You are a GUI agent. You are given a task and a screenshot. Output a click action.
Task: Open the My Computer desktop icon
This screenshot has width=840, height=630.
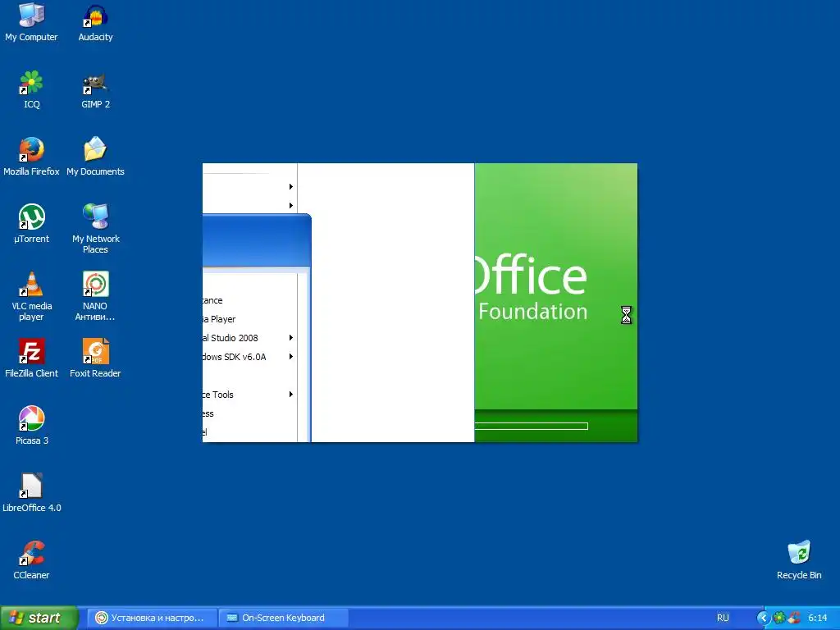click(32, 22)
